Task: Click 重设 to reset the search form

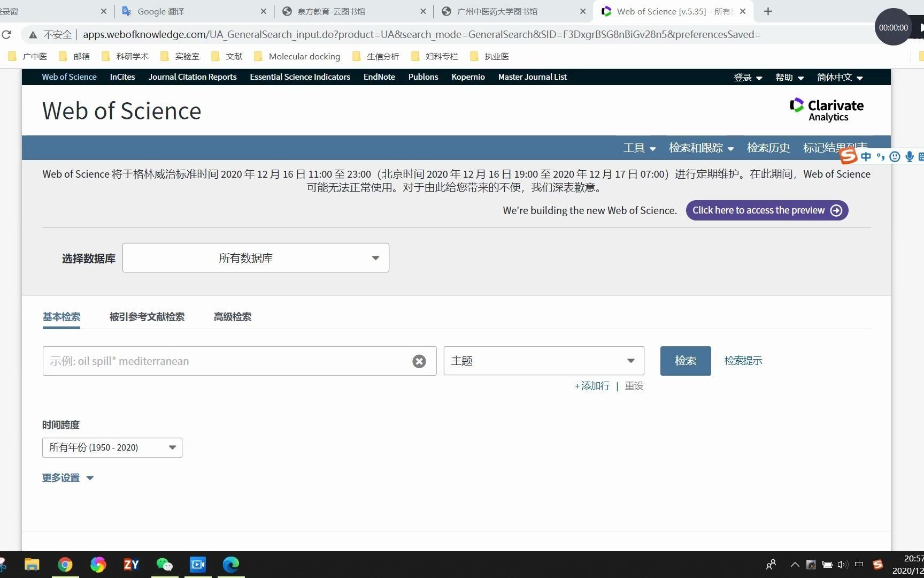Action: [634, 386]
